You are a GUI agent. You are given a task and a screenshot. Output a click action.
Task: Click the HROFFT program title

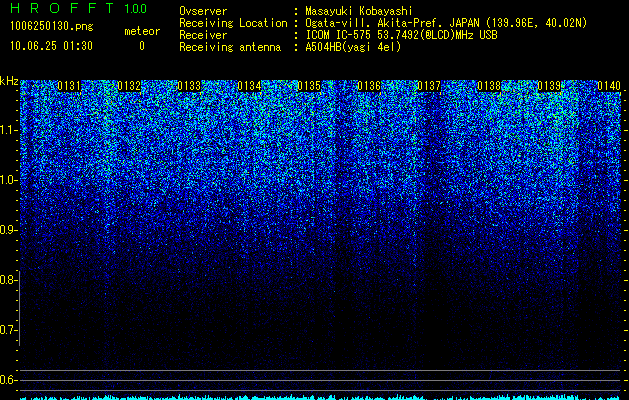[62, 8]
